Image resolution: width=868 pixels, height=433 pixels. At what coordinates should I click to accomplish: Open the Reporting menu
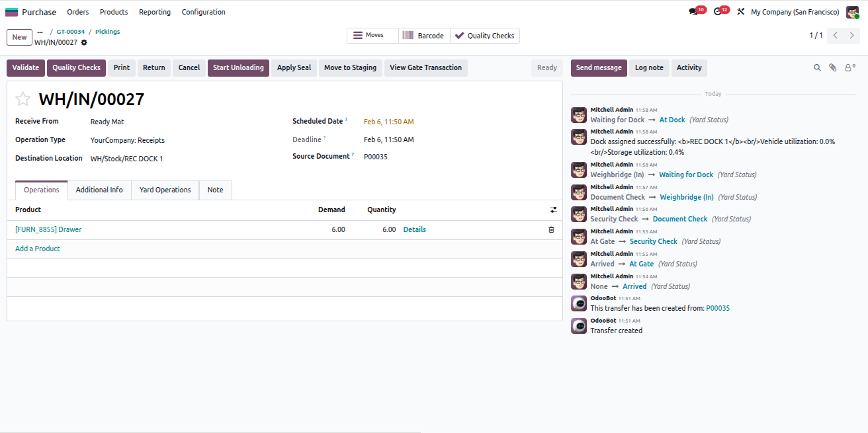155,12
